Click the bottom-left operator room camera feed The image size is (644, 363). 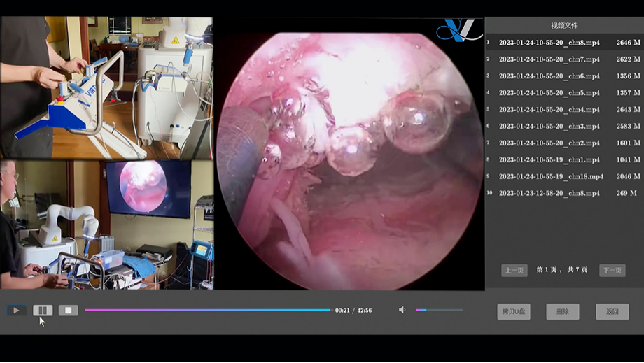point(106,225)
